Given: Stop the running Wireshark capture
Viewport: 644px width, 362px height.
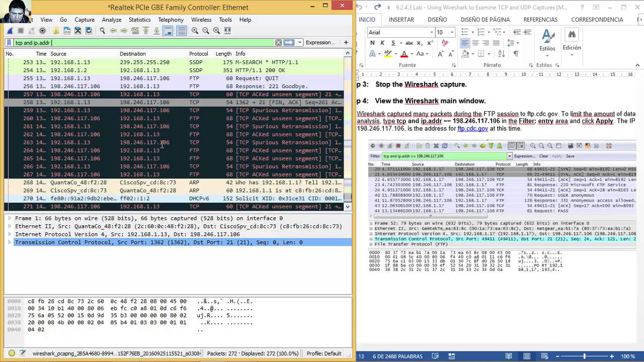Looking at the screenshot, I should [x=21, y=31].
